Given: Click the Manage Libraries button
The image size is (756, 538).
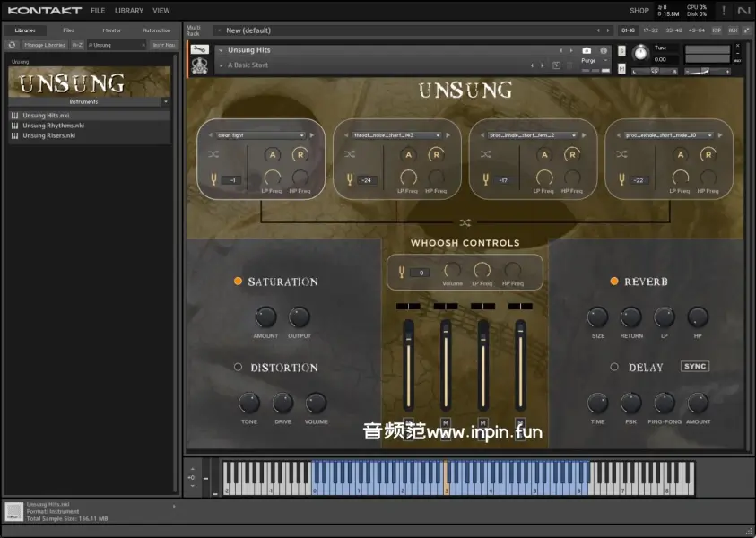Looking at the screenshot, I should click(x=44, y=44).
